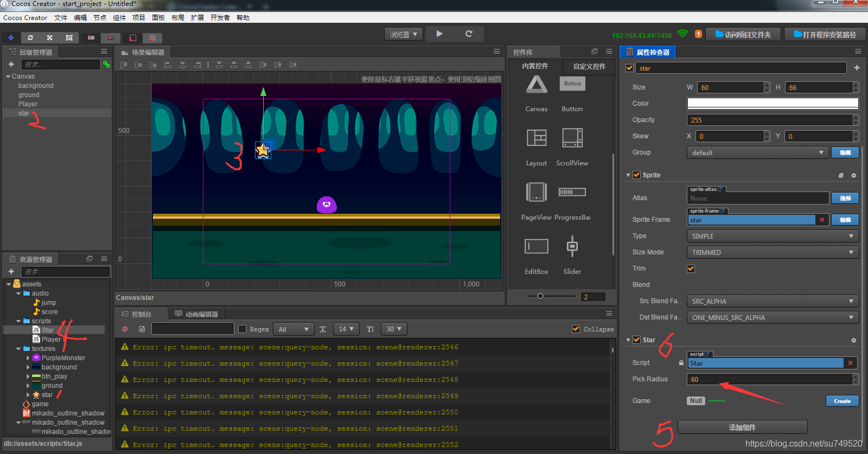Image resolution: width=868 pixels, height=454 pixels.
Task: Open the 组件 menu
Action: pos(119,18)
